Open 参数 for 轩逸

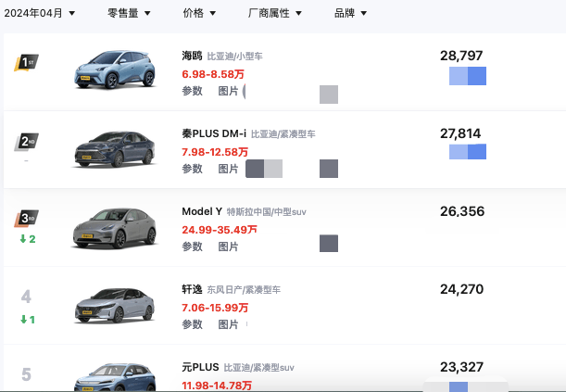(x=192, y=324)
